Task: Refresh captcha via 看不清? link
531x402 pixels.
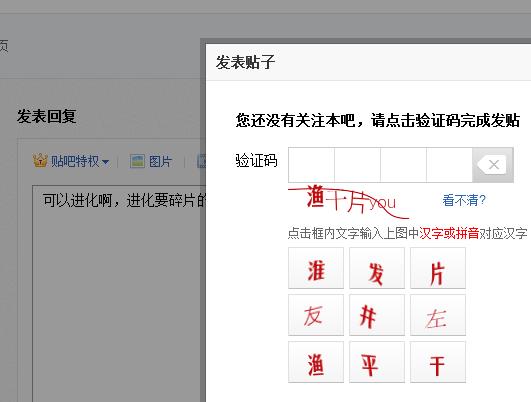Action: click(x=464, y=200)
